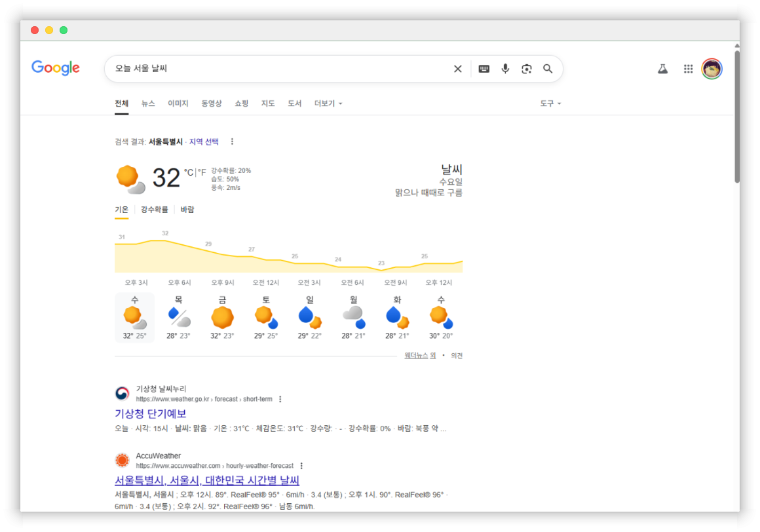Show the 바람 wind chart
This screenshot has height=532, width=760.
187,210
